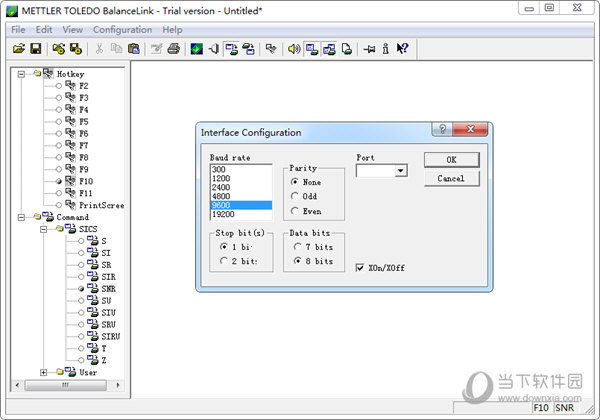Image resolution: width=600 pixels, height=420 pixels.
Task: Set data bits to 7 bits
Action: coord(313,247)
